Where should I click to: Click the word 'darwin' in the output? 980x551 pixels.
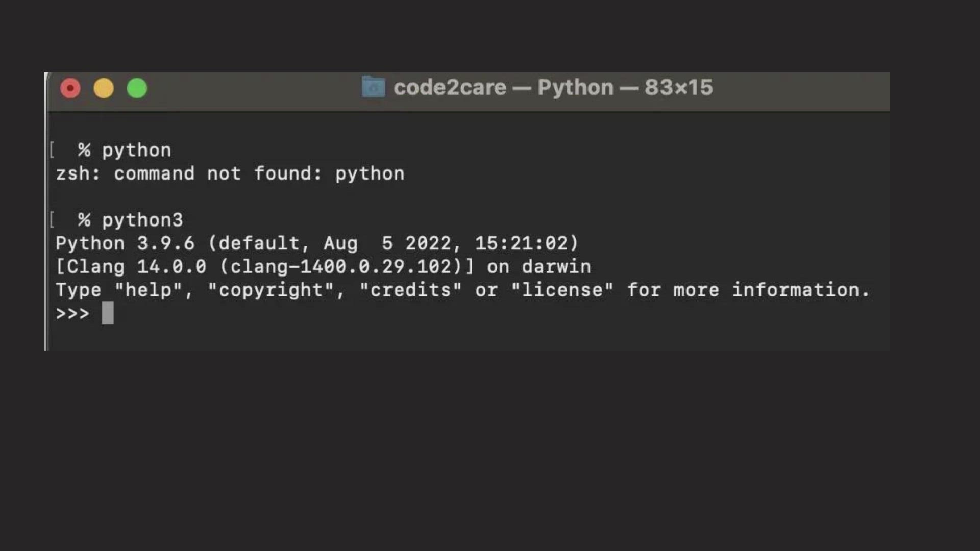(x=556, y=267)
